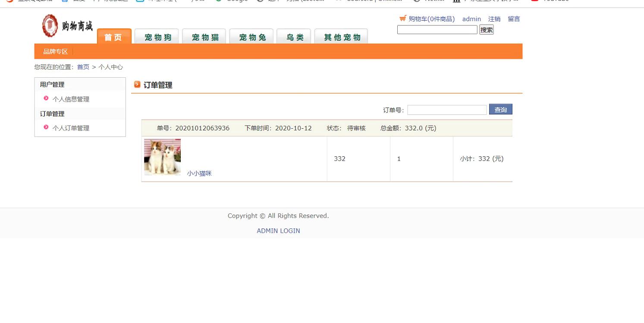The width and height of the screenshot is (644, 323).
Task: Select the 其他宠物 tab
Action: point(342,37)
